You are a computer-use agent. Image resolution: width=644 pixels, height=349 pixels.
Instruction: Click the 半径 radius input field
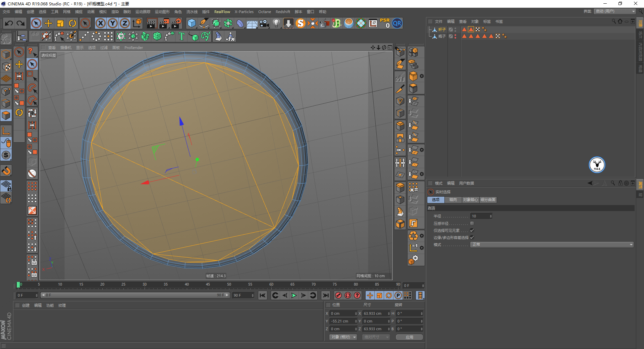click(480, 216)
